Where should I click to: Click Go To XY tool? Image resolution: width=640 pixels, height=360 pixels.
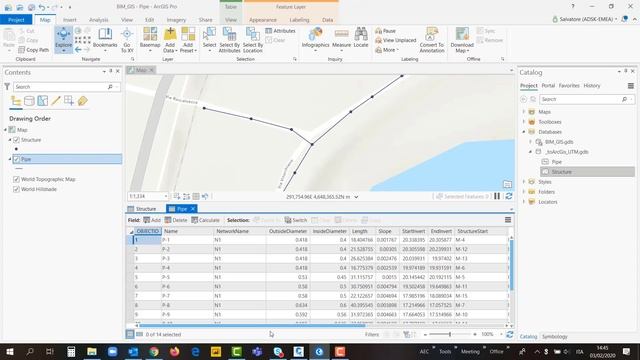click(127, 39)
